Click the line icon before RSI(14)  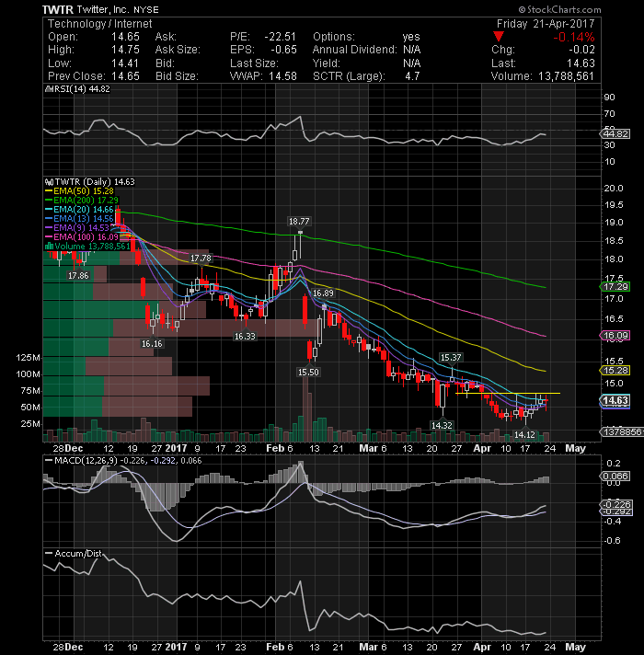click(48, 89)
